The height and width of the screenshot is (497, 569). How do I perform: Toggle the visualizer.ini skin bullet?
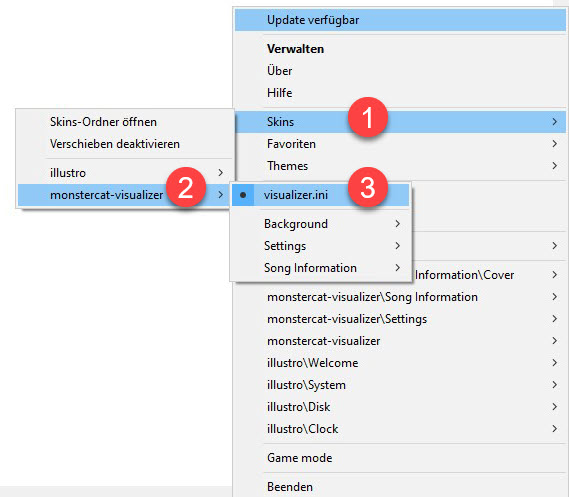click(243, 195)
